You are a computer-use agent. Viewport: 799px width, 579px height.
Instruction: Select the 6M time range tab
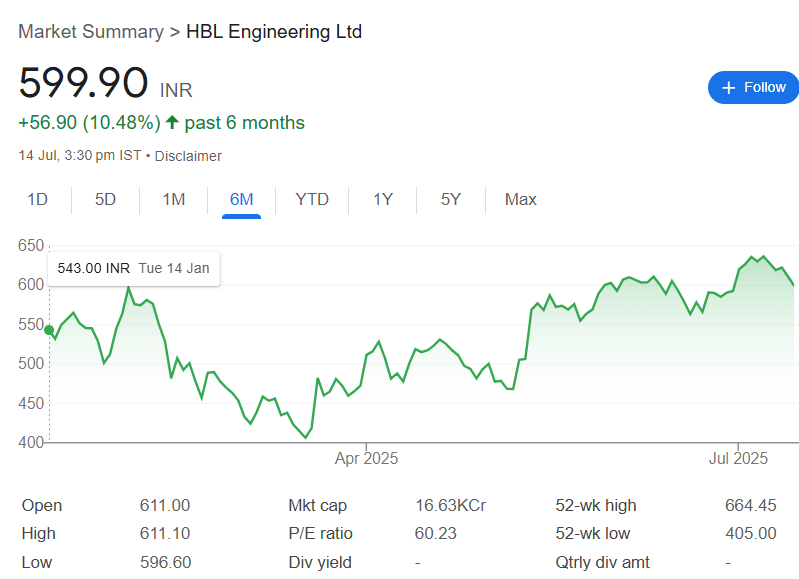coord(242,199)
